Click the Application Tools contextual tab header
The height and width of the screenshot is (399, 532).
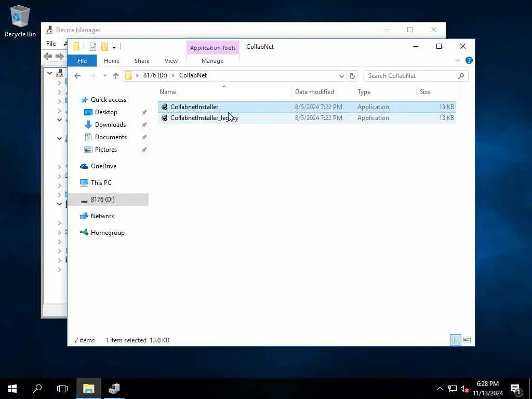(x=212, y=48)
